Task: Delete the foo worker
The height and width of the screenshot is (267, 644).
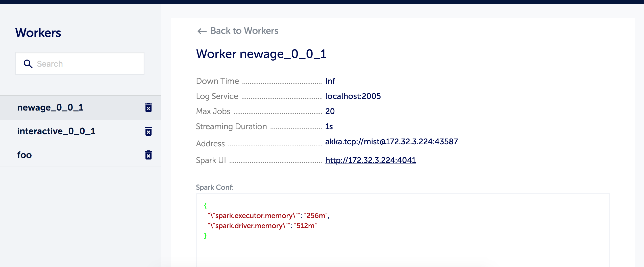Action: (148, 155)
